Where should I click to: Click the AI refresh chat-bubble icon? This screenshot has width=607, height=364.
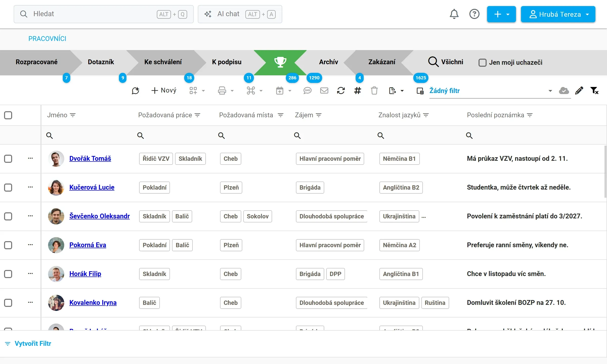point(136,90)
